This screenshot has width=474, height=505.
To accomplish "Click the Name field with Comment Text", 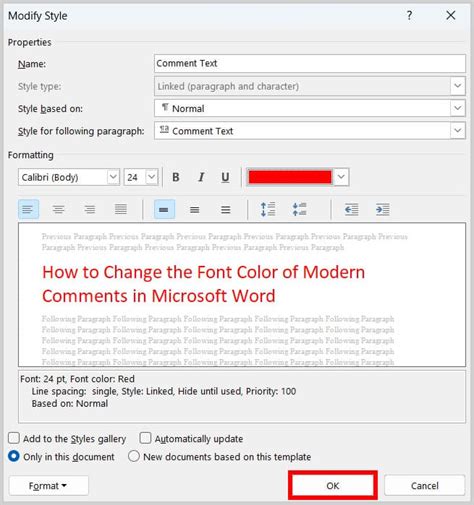I will [310, 63].
